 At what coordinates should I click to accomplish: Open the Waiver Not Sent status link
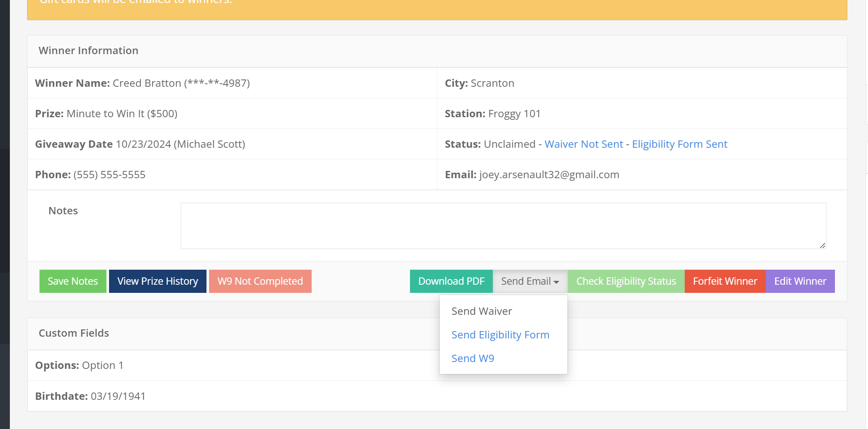(x=583, y=144)
